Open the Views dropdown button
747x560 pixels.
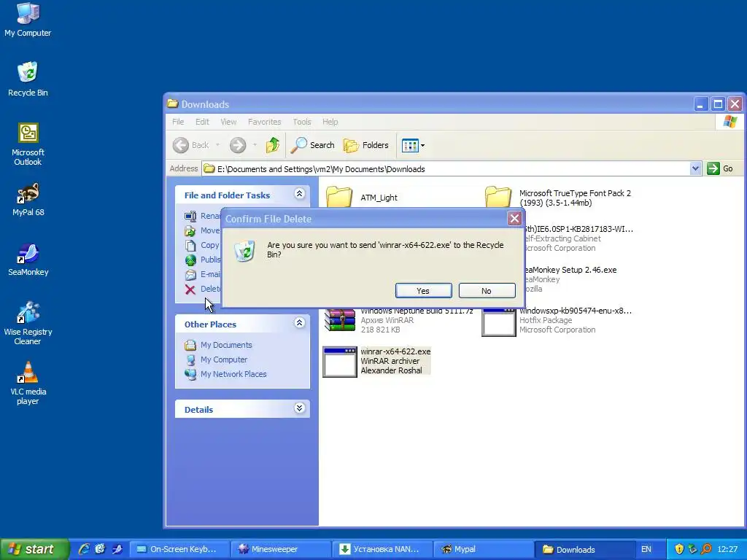[413, 145]
